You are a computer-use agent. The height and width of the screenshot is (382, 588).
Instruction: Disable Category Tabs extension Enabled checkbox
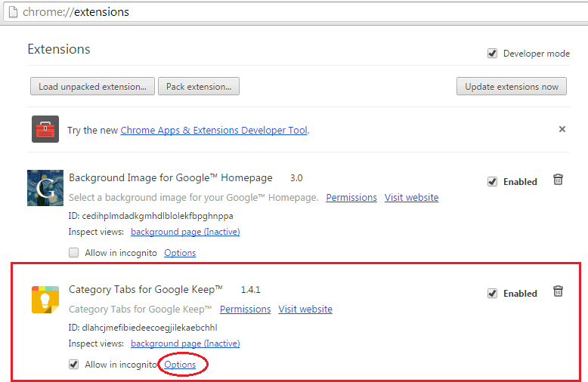[x=492, y=293]
